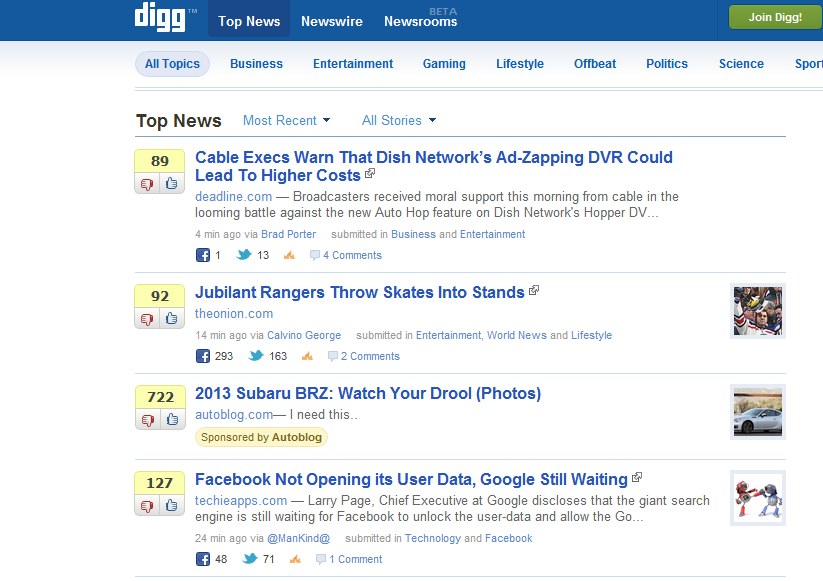Screen dimensions: 823x581
Task: Digg the Facebook Not Opening story
Action: (172, 506)
